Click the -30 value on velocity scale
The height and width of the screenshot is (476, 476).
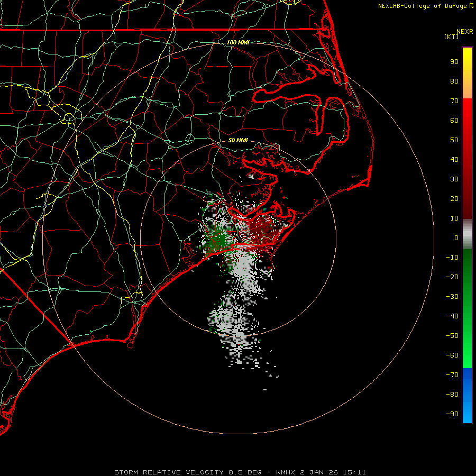pos(452,297)
